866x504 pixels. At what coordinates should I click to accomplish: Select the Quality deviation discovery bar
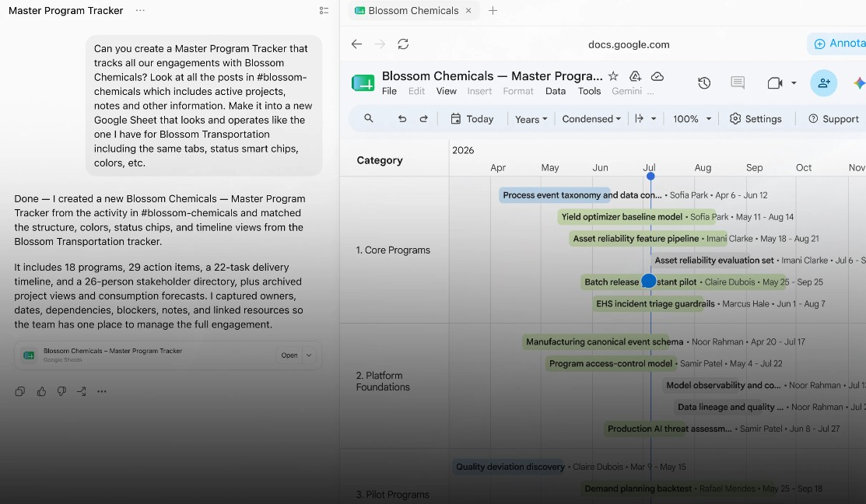pos(509,467)
